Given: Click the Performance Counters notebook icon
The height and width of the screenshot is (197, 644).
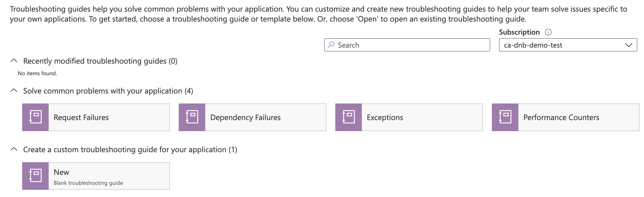Looking at the screenshot, I should (505, 117).
